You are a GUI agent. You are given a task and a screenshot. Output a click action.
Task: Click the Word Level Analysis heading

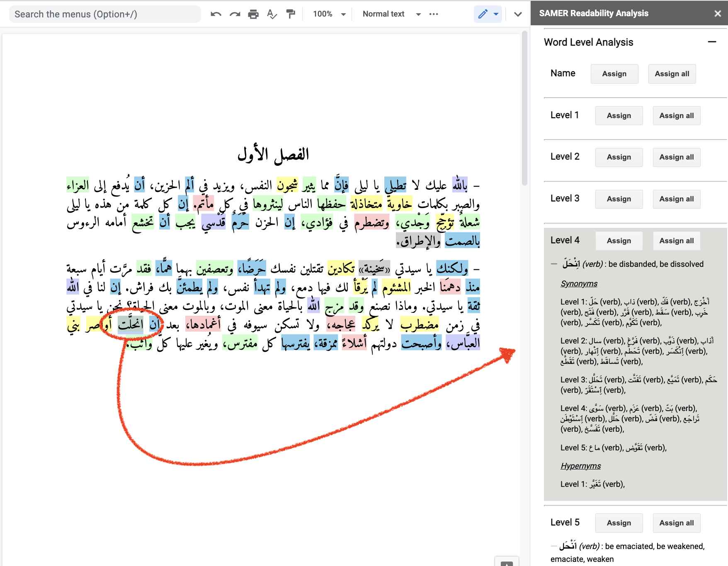tap(588, 42)
